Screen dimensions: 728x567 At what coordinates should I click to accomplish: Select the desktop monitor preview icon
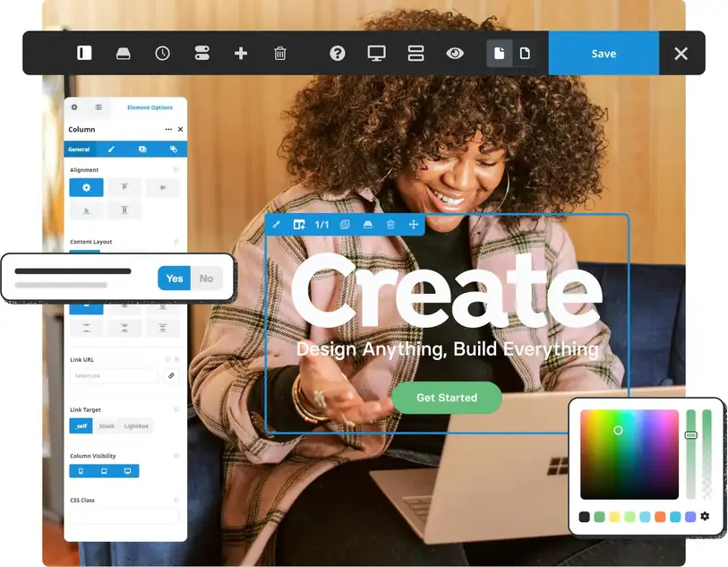(376, 53)
